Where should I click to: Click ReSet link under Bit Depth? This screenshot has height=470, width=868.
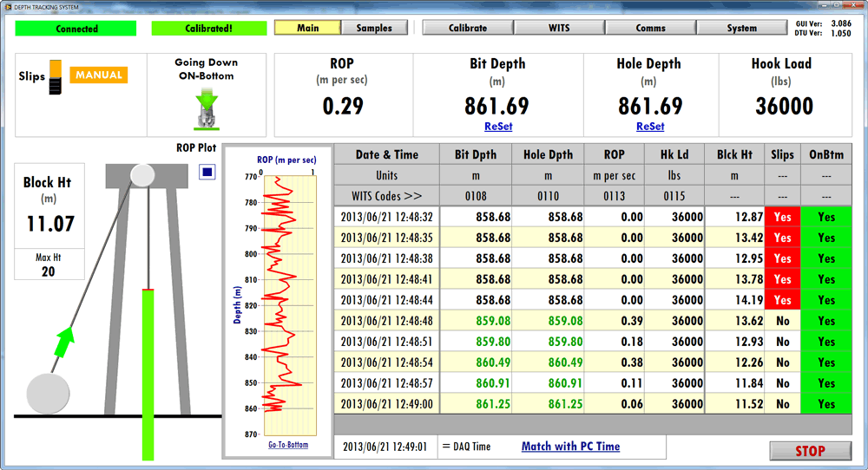click(x=498, y=126)
